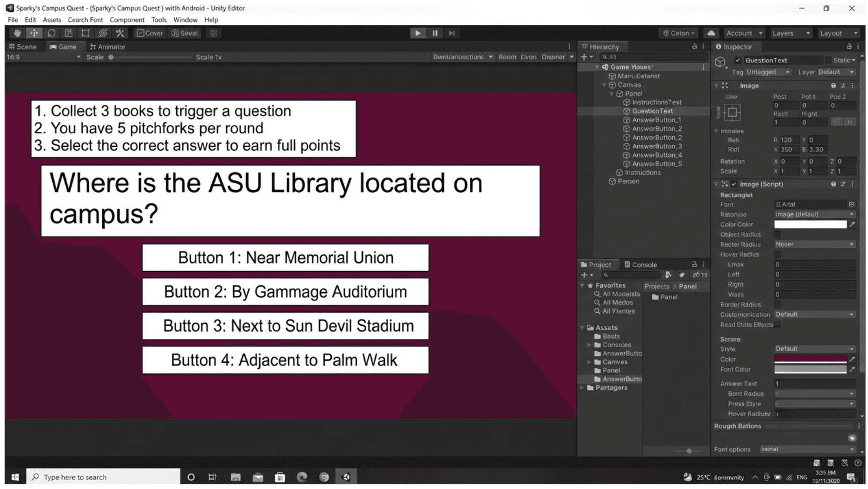This screenshot has width=868, height=489.
Task: Click Button 4: Adjacent to Palm Walk
Action: click(285, 360)
